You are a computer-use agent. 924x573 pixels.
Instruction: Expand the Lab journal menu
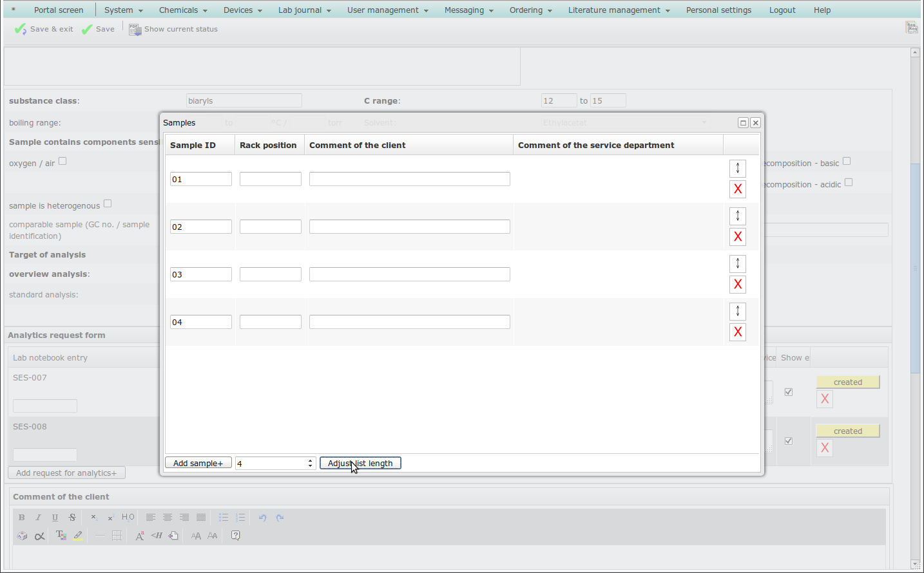tap(304, 10)
